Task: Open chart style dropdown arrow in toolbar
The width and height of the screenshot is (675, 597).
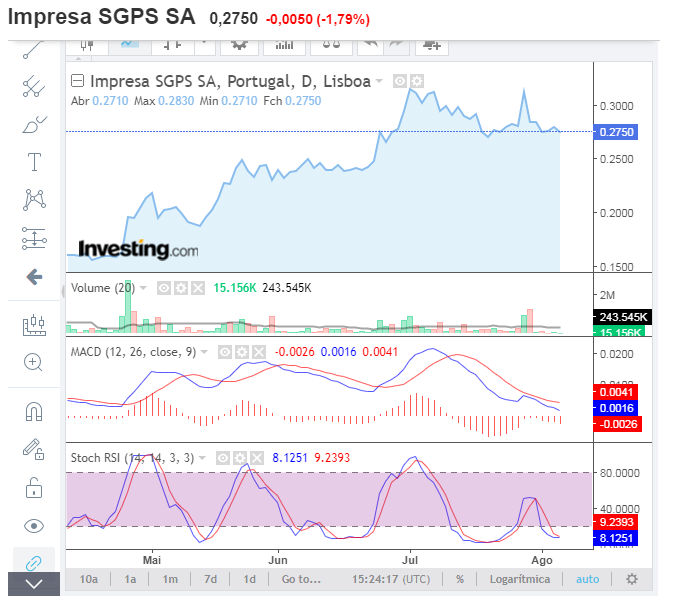Action: (x=204, y=46)
